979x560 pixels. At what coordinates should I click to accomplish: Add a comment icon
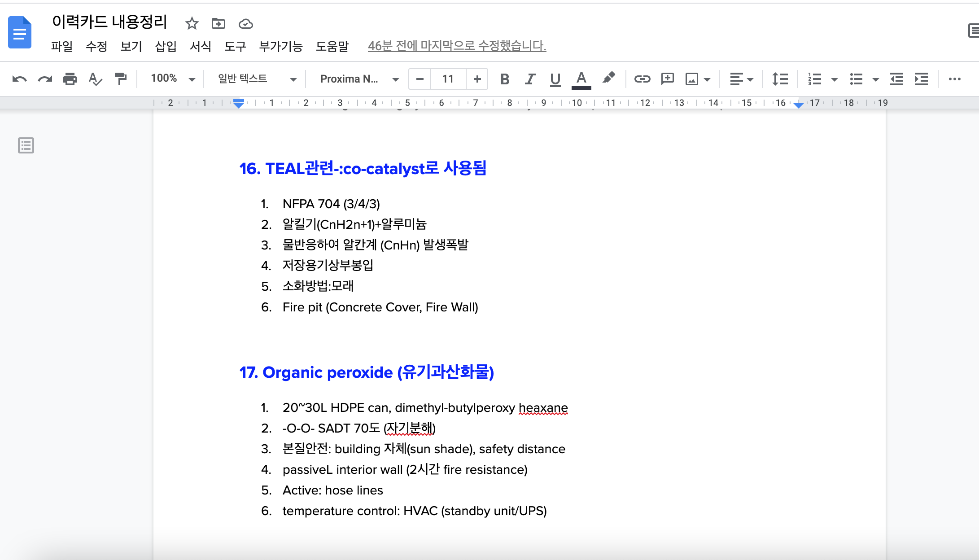click(x=667, y=79)
